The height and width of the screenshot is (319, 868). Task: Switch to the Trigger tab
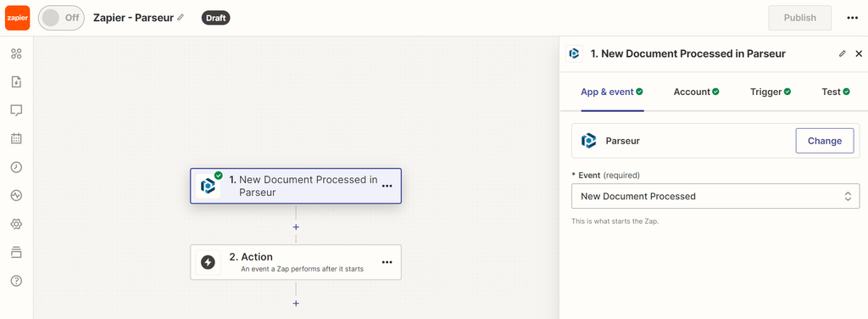tap(771, 92)
